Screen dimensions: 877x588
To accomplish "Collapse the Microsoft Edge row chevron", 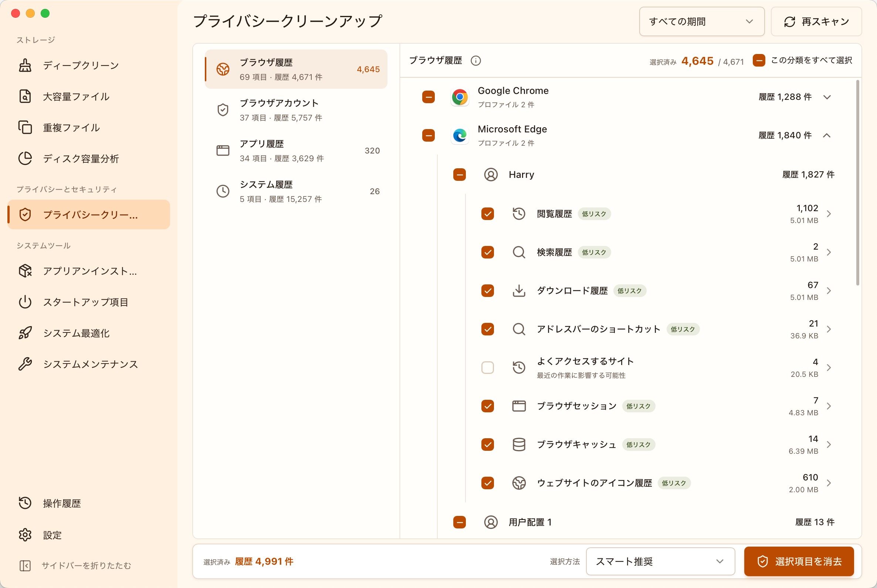I will tap(827, 135).
